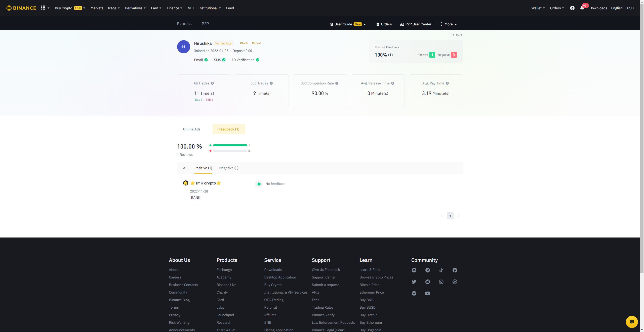Viewport: 644px width, 332px height.
Task: Expand the Derivatives dropdown
Action: pos(135,8)
